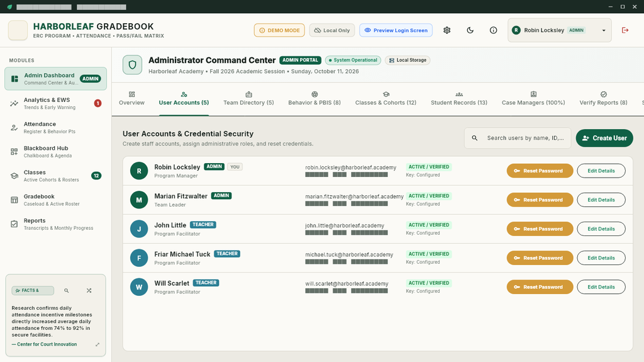Reset password for Robin Locksley
This screenshot has width=644, height=362.
point(540,171)
